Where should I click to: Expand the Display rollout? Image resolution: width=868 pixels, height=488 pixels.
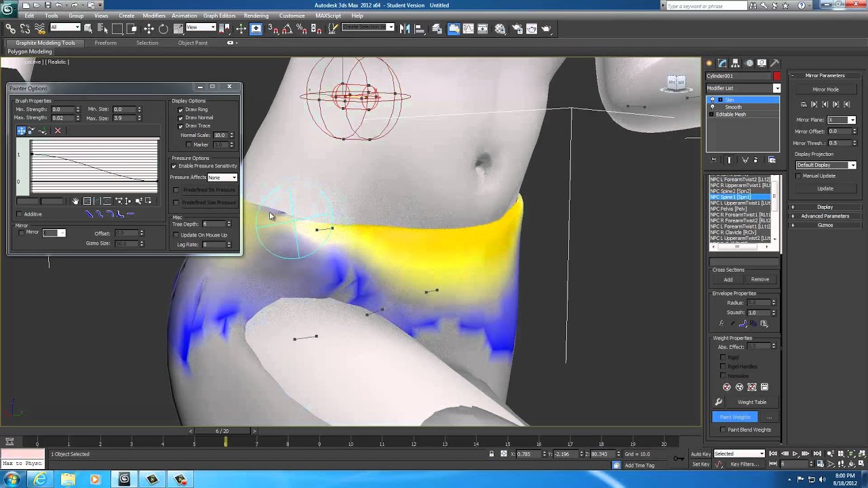click(825, 207)
